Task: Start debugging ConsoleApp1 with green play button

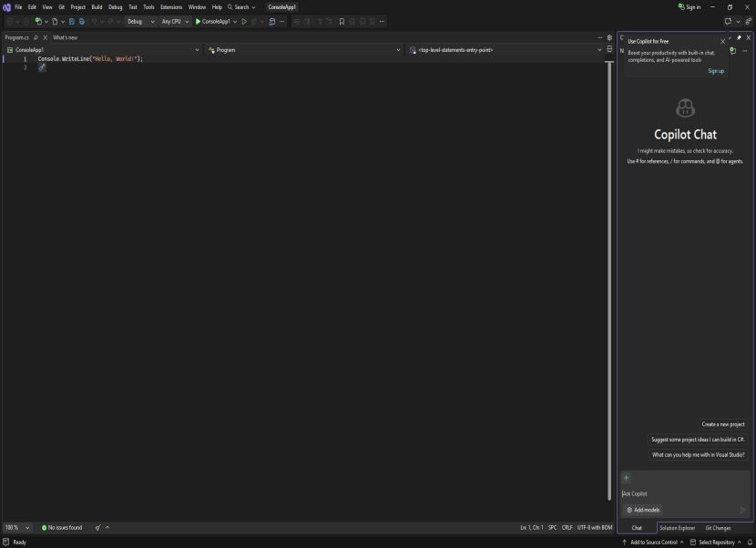Action: [x=212, y=21]
